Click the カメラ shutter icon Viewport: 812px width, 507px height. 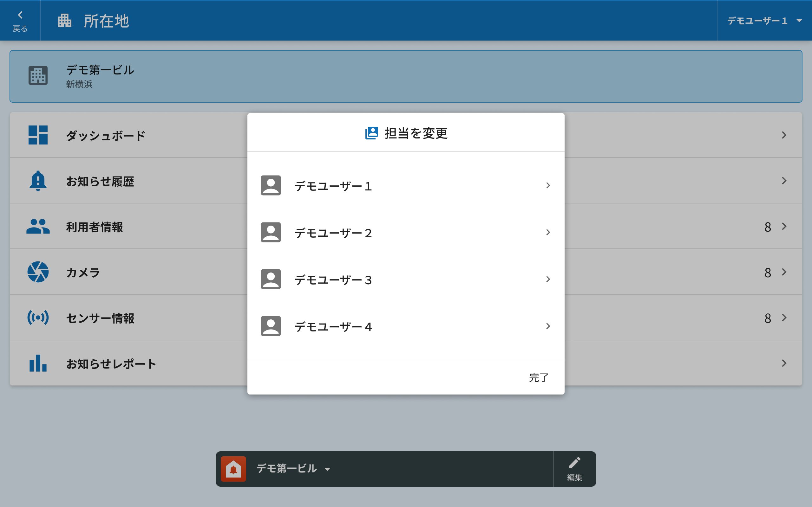point(38,272)
